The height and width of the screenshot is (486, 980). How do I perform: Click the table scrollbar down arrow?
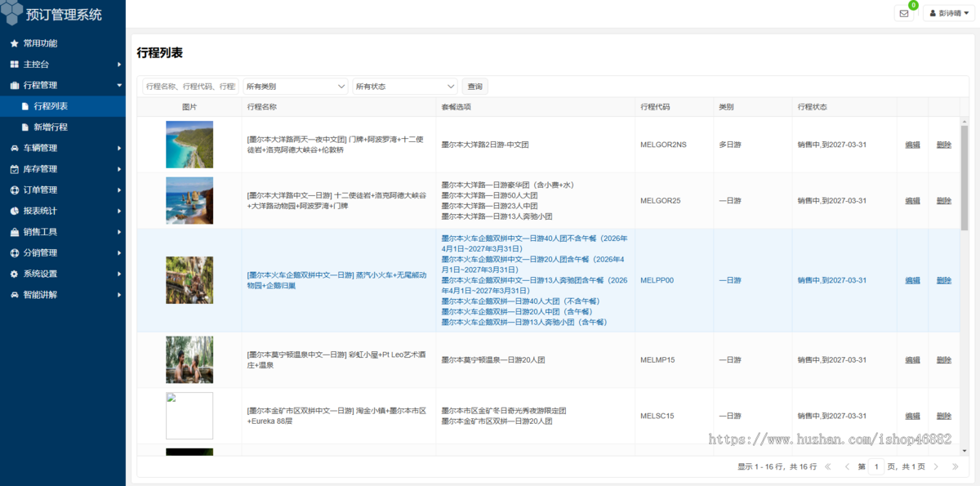tap(964, 450)
